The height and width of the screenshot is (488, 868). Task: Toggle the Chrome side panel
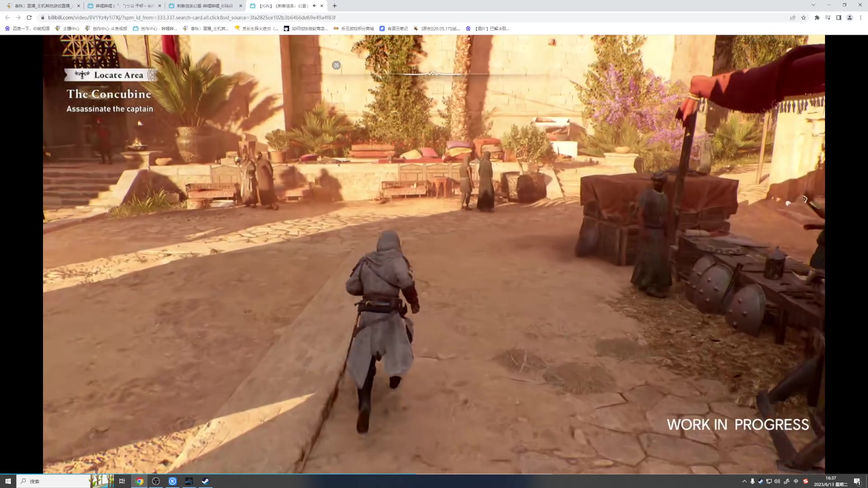click(x=839, y=18)
